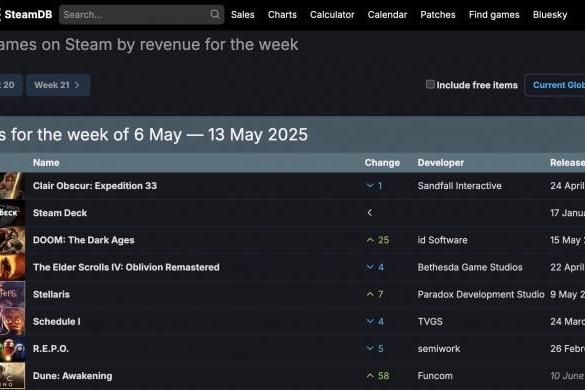Open the Calendar page
Image resolution: width=585 pixels, height=390 pixels.
[x=387, y=15]
